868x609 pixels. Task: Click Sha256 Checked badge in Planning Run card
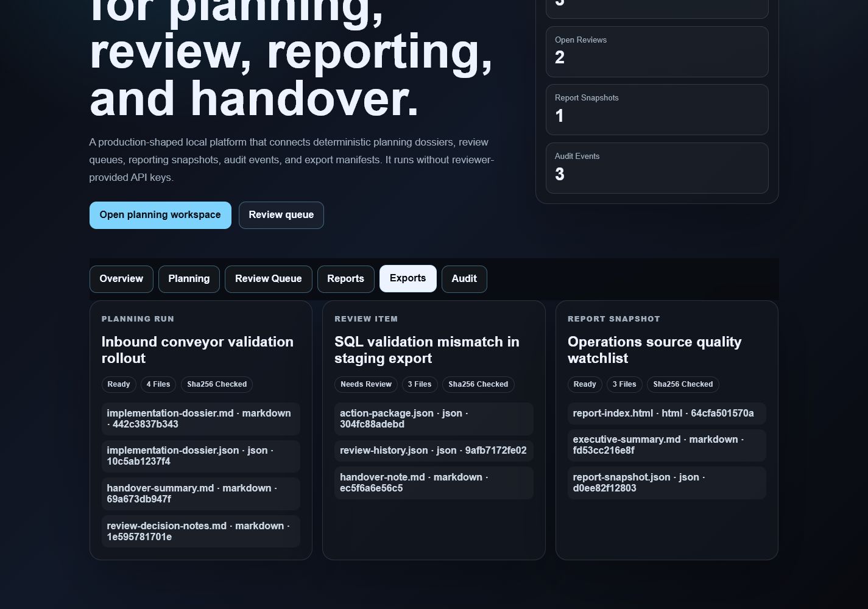pos(217,384)
